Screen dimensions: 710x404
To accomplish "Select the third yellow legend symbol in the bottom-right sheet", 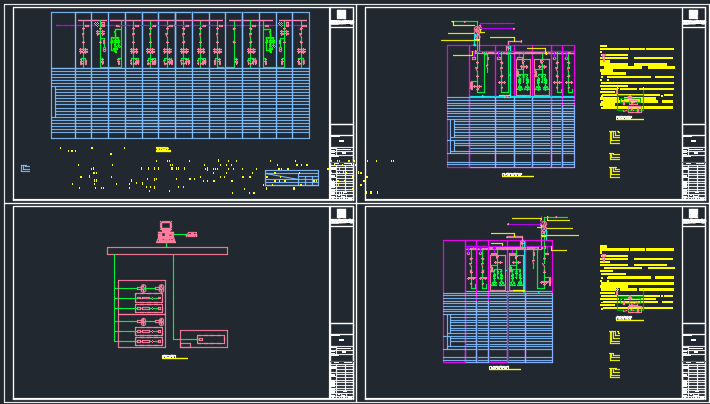I will click(x=614, y=373).
